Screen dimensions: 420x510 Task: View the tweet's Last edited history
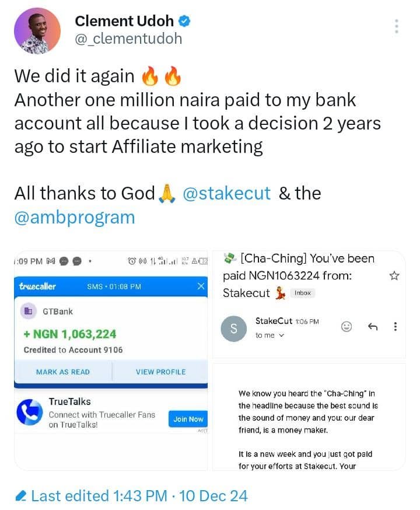(x=131, y=496)
